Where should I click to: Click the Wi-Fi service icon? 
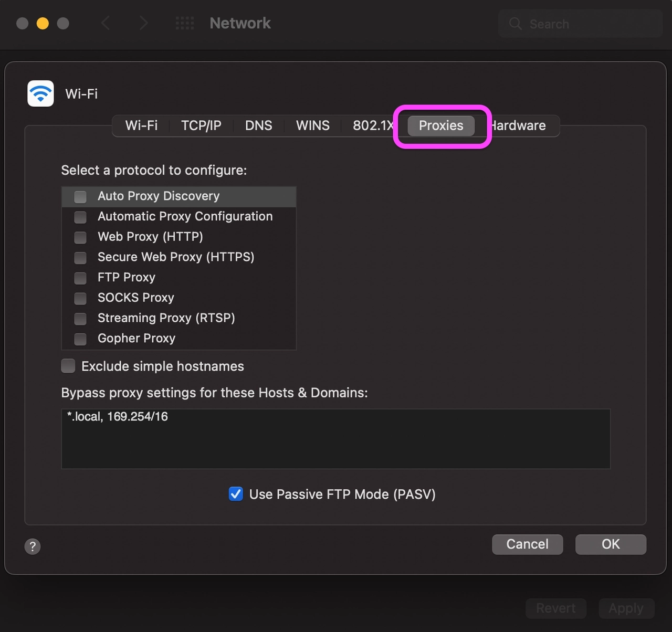pos(40,93)
